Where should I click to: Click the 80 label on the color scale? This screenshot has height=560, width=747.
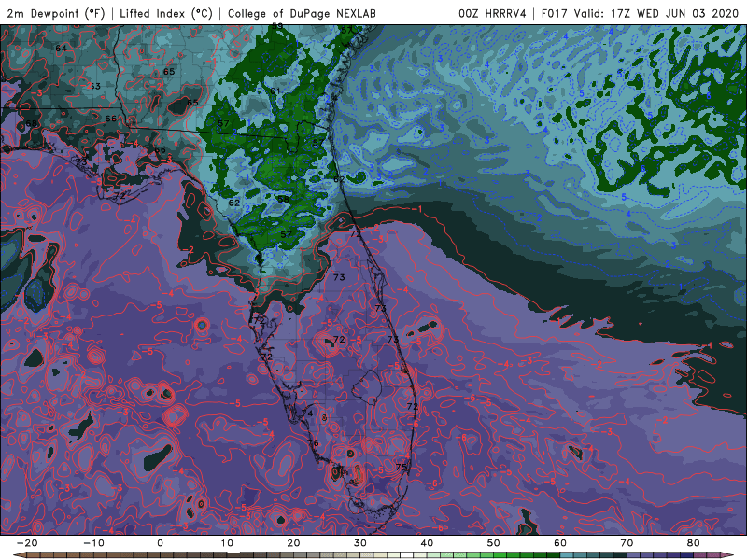click(x=694, y=543)
